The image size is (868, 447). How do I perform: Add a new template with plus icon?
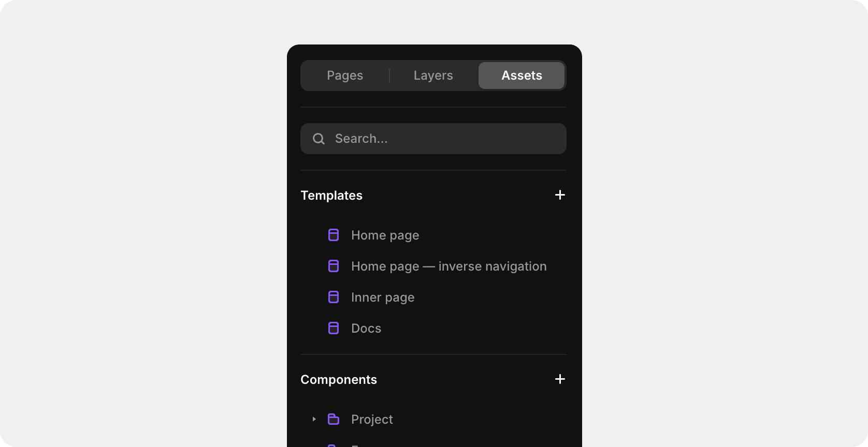pos(560,195)
